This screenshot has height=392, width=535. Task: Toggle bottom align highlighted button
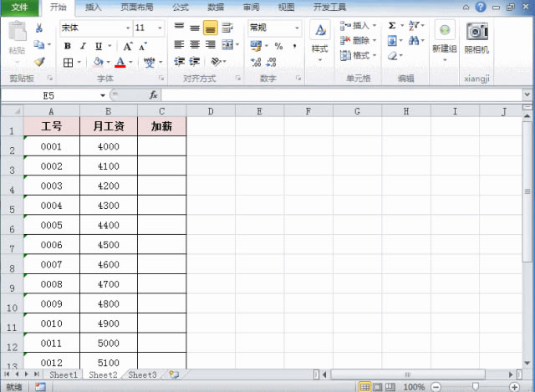point(211,28)
